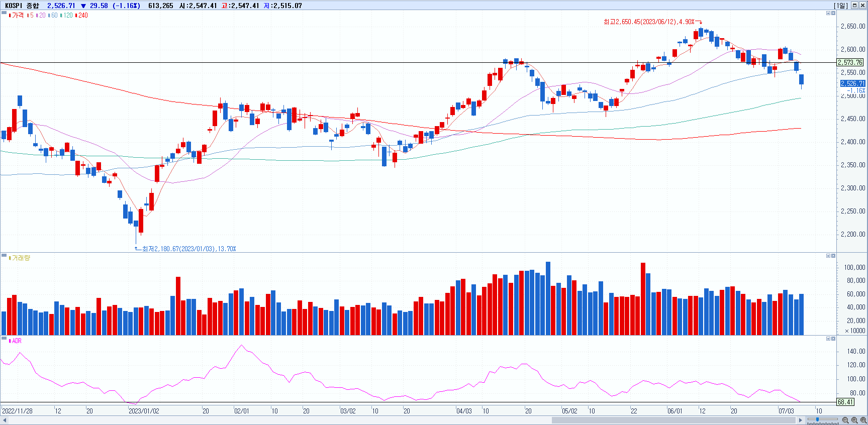The height and width of the screenshot is (425, 868).
Task: Click the auto-fit zoom magnifier icon
Action: pos(863,420)
